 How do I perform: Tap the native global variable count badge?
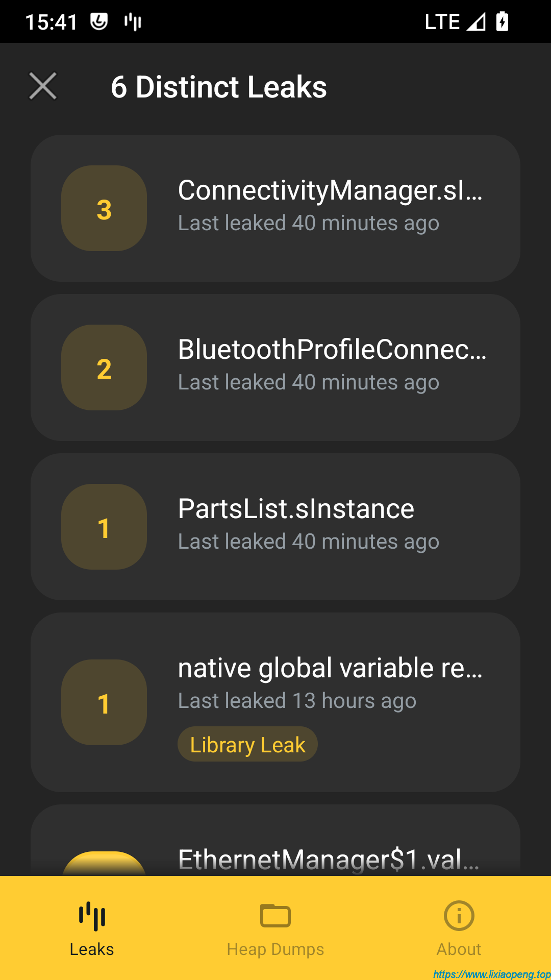pos(104,702)
